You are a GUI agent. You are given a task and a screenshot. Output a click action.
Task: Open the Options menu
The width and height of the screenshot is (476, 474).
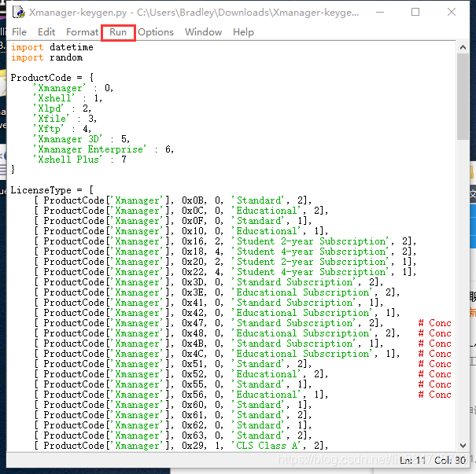(x=156, y=32)
